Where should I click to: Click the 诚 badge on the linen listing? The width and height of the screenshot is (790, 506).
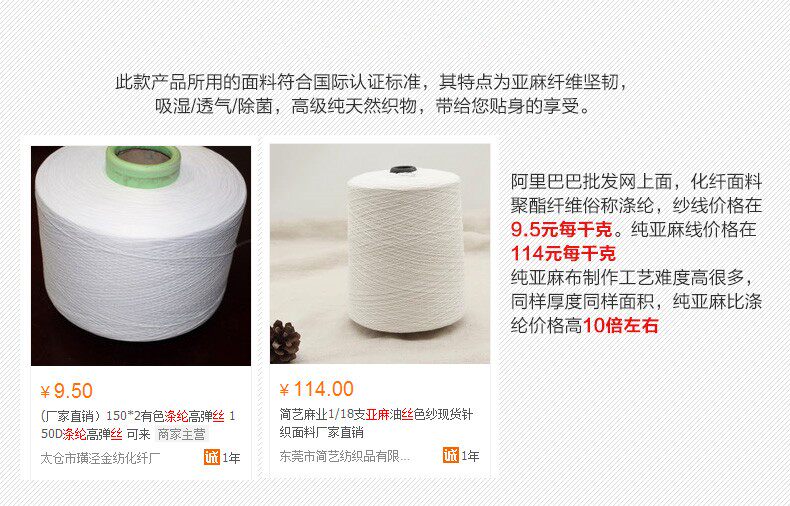451,455
